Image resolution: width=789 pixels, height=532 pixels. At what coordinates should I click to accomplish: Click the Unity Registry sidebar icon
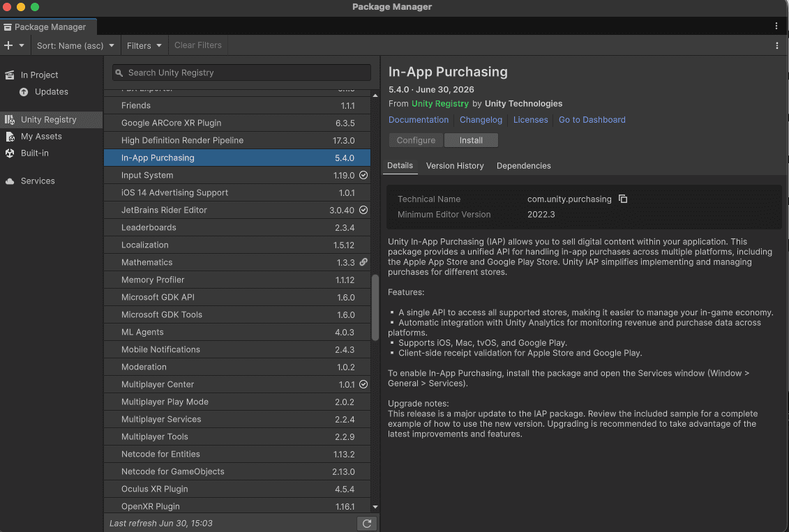click(x=10, y=120)
